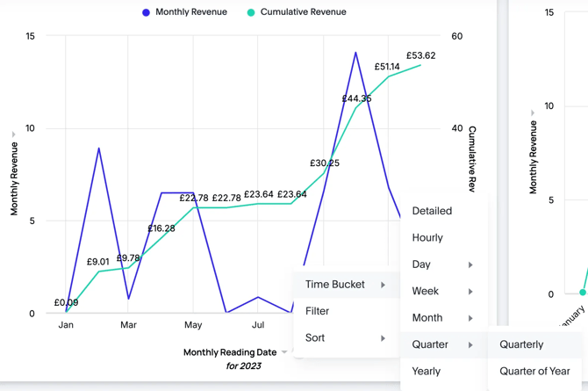
Task: Choose the Detailed time bucket option
Action: click(x=432, y=211)
